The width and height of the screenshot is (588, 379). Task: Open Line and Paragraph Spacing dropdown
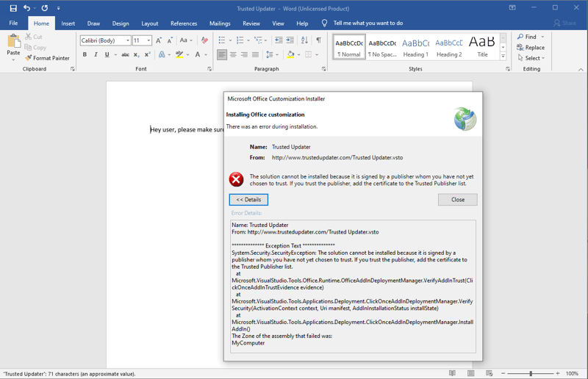272,55
